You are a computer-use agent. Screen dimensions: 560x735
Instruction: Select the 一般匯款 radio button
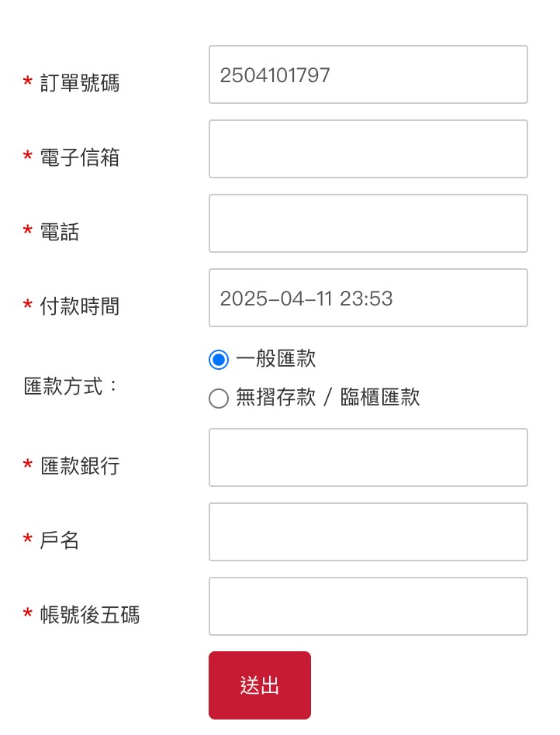click(219, 360)
